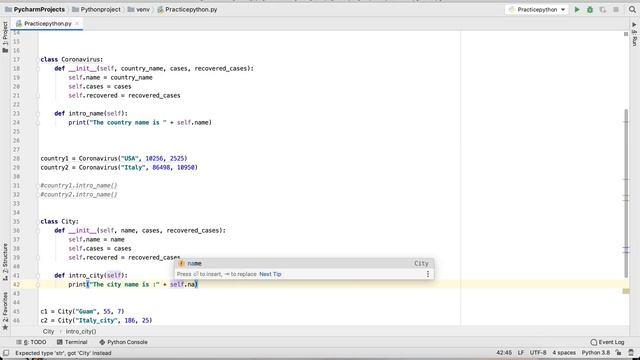Open the TODO tool window

coord(31,342)
